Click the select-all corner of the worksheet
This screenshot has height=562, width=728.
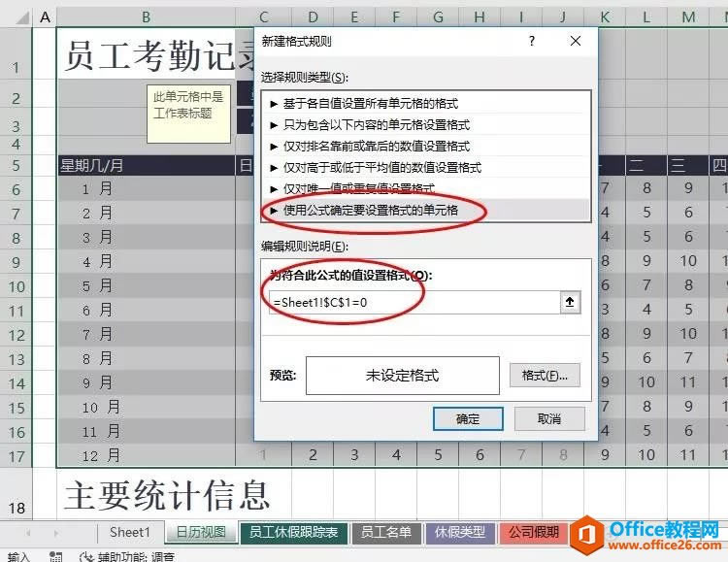[21, 17]
